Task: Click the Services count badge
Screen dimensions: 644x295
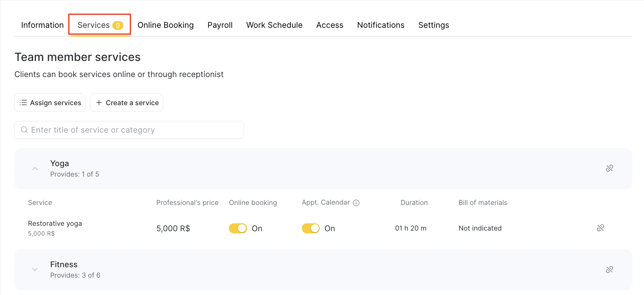Action: point(118,25)
